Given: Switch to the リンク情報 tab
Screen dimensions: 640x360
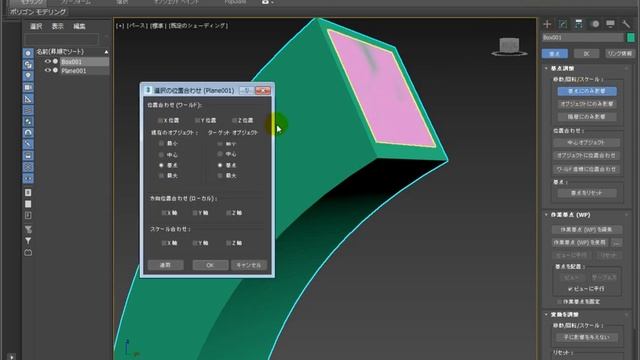Looking at the screenshot, I should coord(620,53).
